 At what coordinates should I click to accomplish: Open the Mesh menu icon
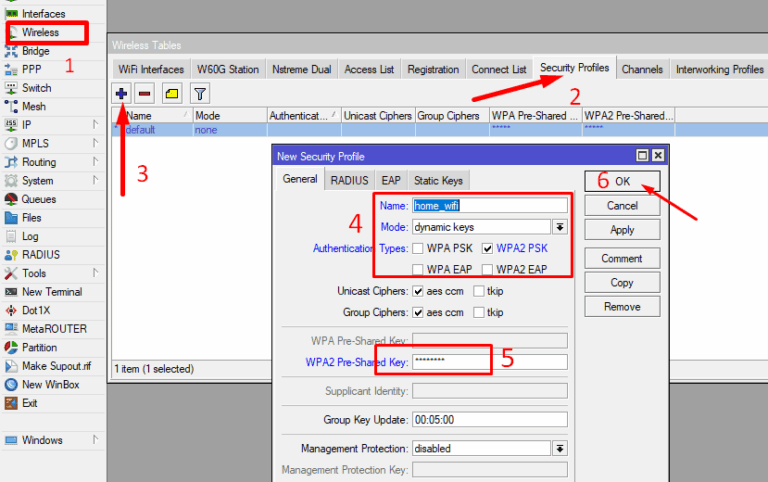11,106
